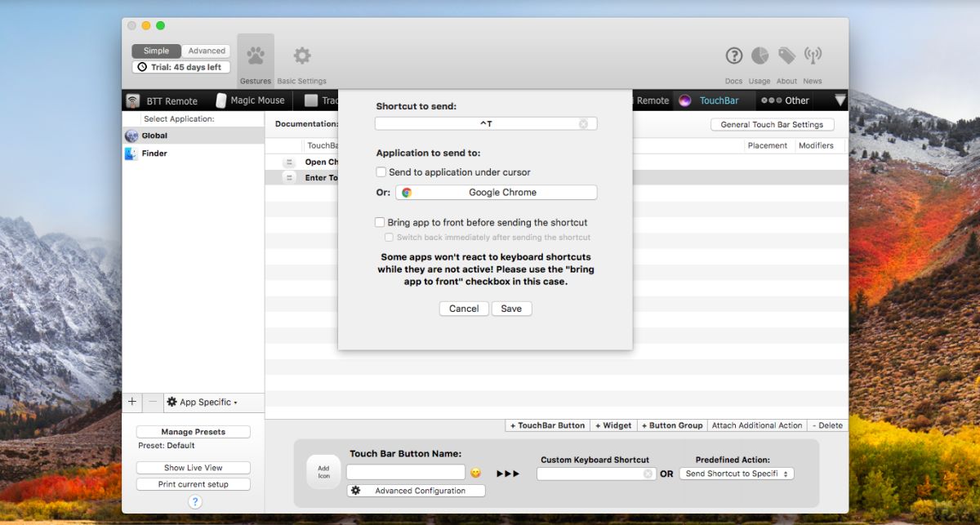Add a new TouchBar Button
Screen dimensions: 980x525
[x=547, y=425]
